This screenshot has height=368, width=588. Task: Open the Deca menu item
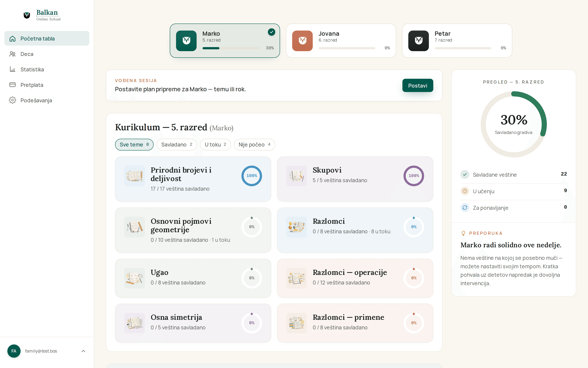[x=47, y=54]
